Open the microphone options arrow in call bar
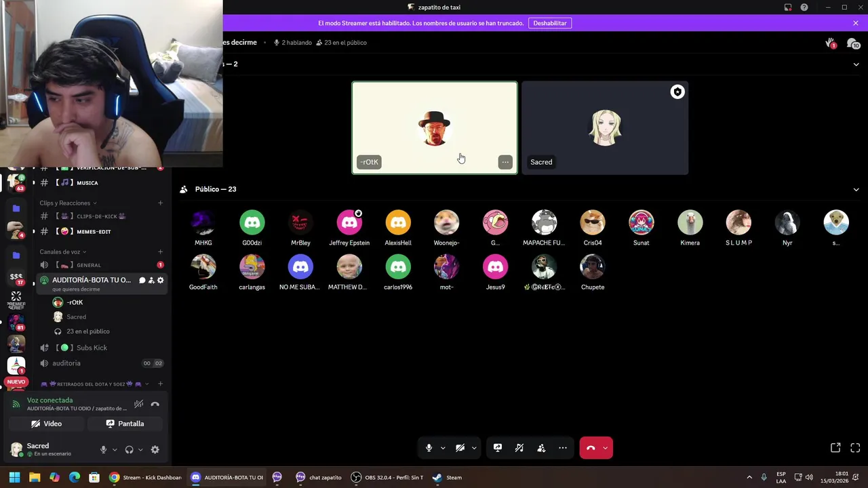868x488 pixels. click(x=443, y=448)
